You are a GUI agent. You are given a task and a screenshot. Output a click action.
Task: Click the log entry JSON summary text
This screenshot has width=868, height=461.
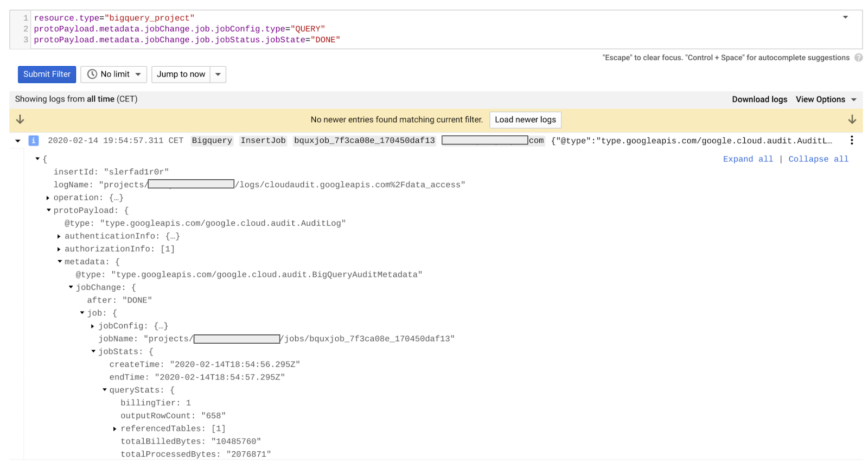point(692,141)
